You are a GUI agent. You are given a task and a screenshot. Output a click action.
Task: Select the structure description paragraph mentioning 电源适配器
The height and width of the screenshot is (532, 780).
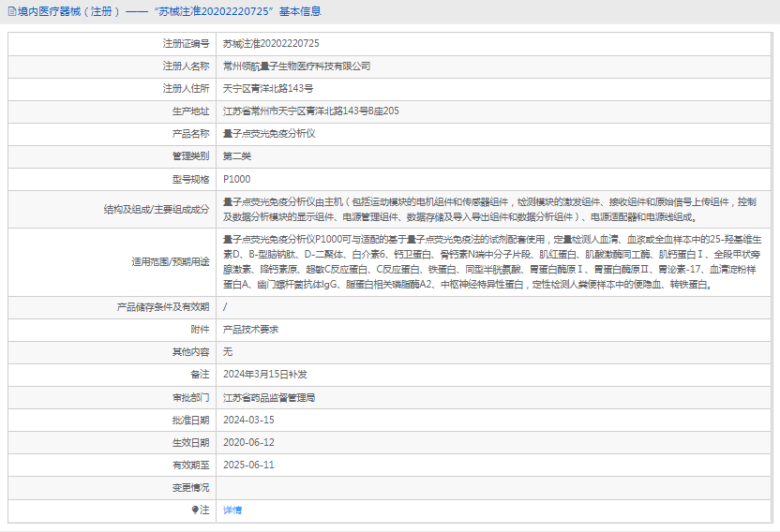click(x=490, y=209)
